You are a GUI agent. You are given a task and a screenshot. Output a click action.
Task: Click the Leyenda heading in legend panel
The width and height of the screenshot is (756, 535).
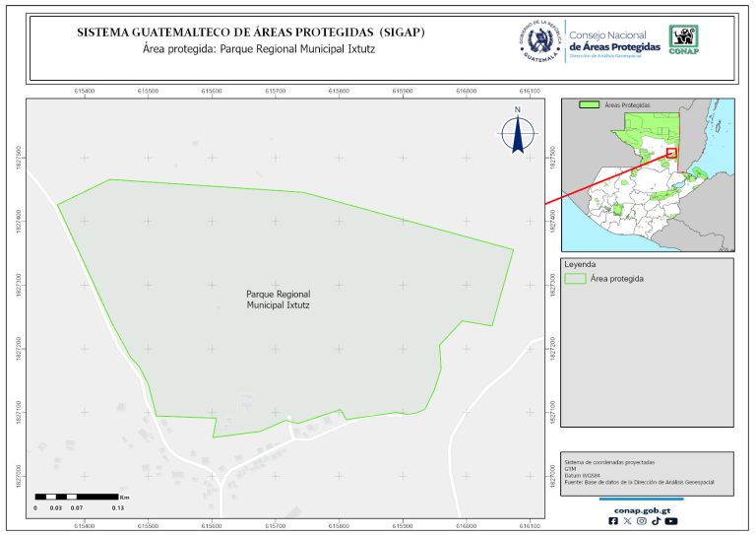[x=580, y=265]
